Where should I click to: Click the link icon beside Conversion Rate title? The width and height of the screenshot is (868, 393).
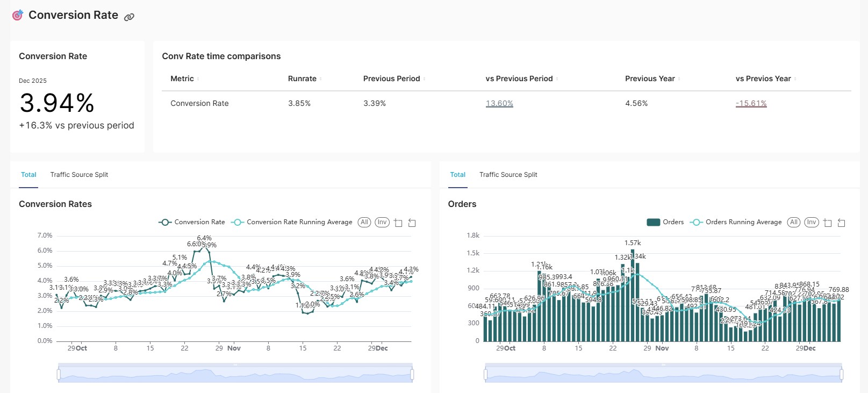coord(129,17)
